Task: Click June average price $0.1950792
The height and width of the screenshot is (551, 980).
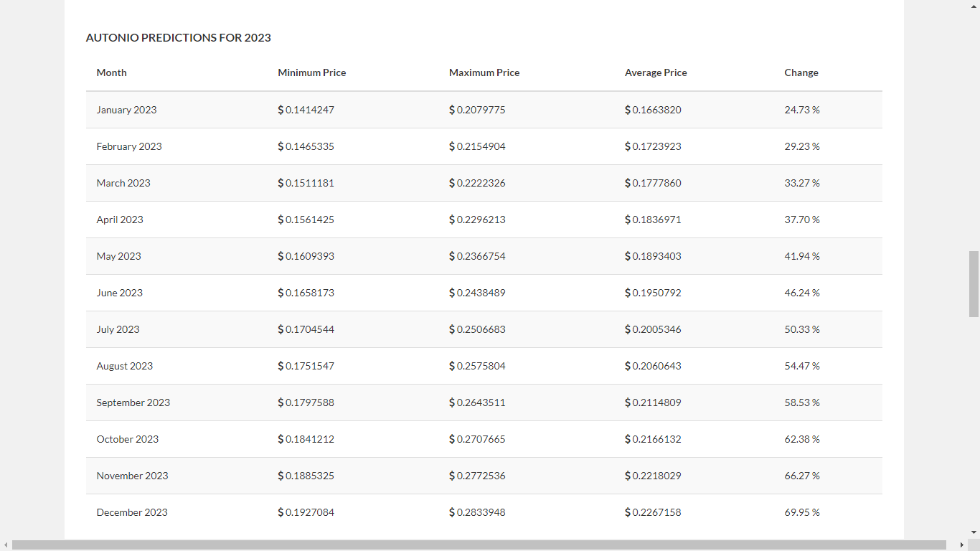Action: 654,293
